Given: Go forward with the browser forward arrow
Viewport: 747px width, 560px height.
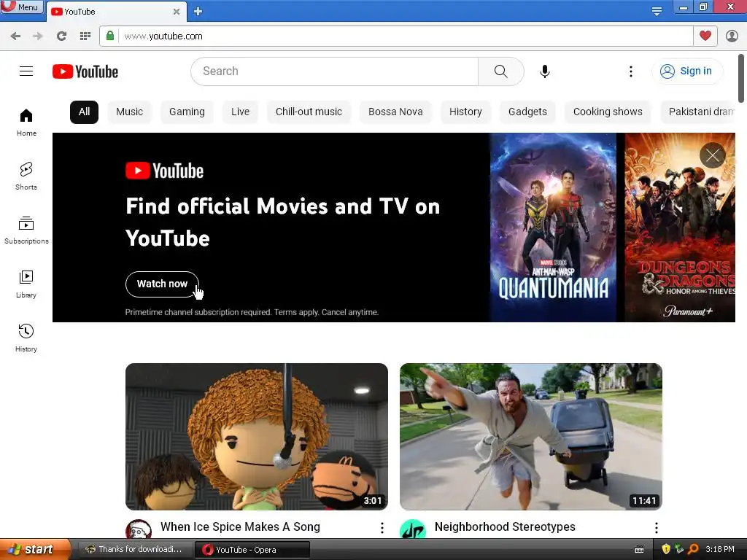Looking at the screenshot, I should (38, 36).
